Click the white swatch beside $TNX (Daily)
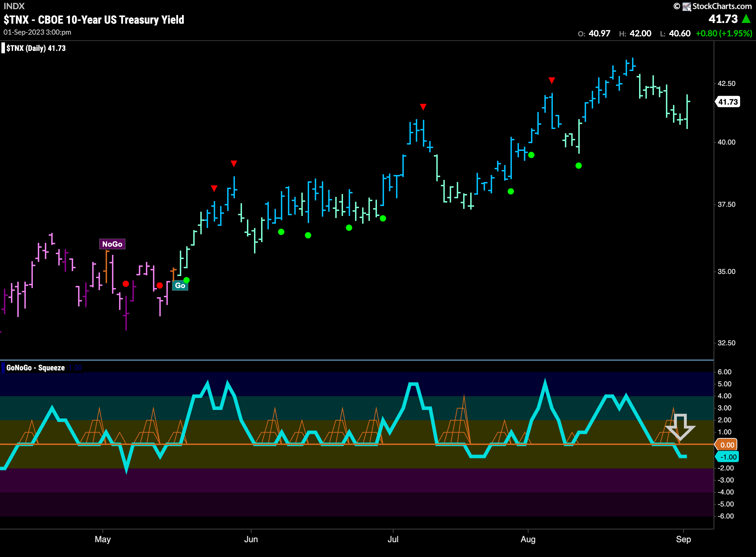The image size is (756, 557). point(3,48)
